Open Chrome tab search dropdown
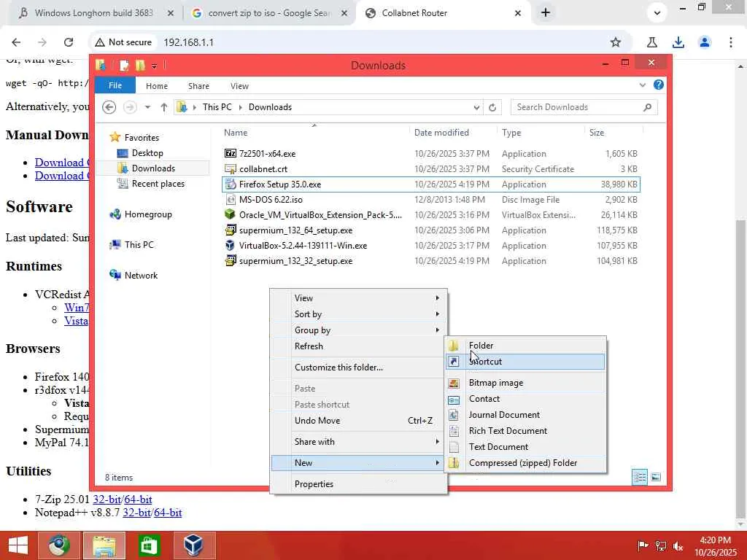 click(657, 13)
